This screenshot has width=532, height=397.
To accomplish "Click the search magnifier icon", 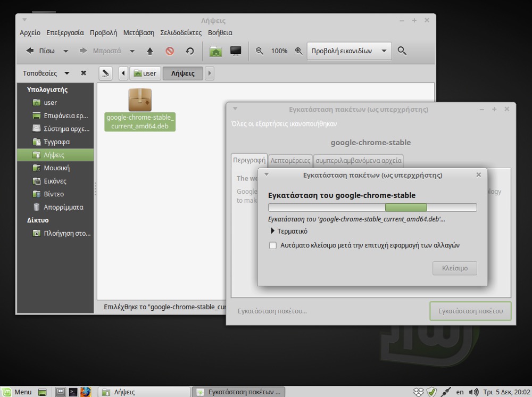I will click(x=402, y=51).
